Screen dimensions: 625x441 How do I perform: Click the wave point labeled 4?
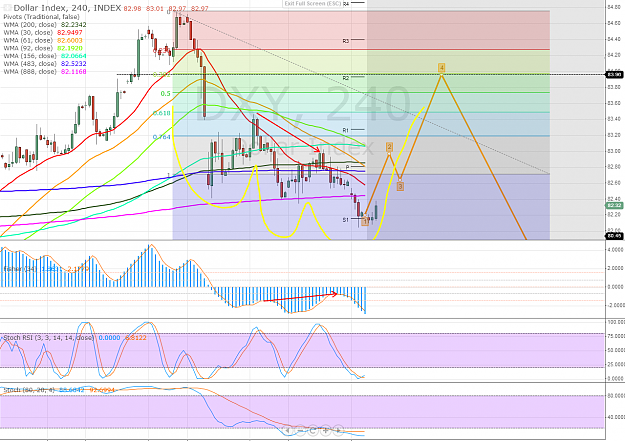click(x=441, y=67)
